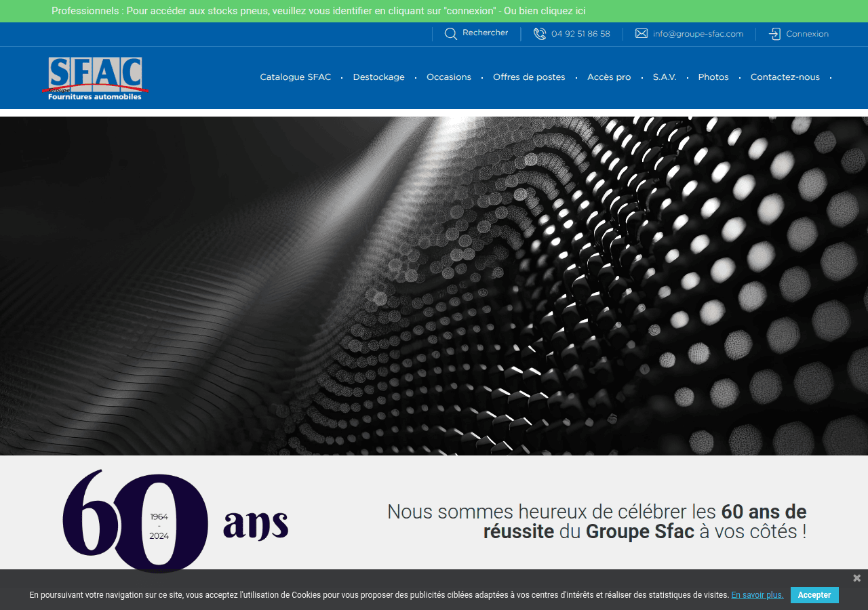Screen dimensions: 868x610
Task: Accept cookies with the Accepter button
Action: point(814,595)
